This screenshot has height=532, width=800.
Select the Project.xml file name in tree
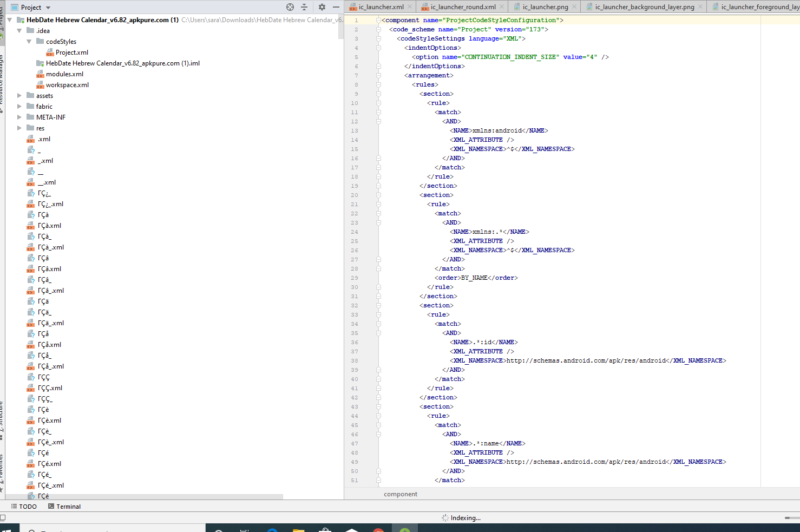tap(72, 52)
